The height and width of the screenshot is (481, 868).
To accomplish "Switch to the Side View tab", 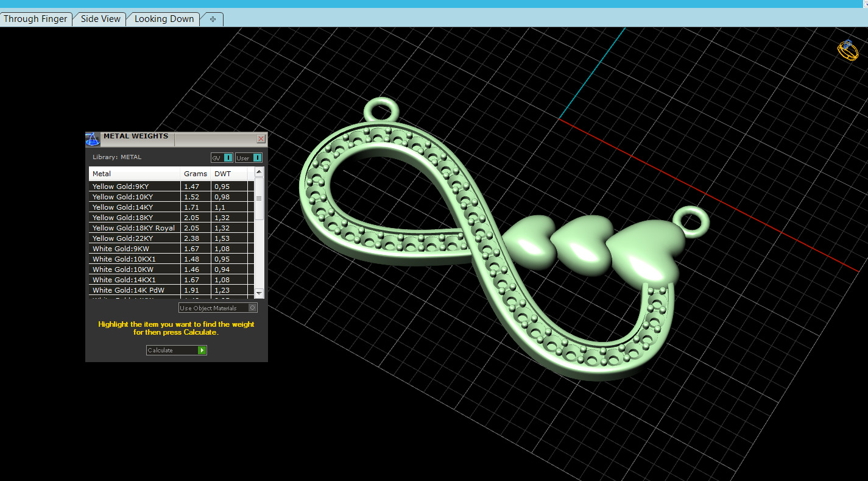I will [x=101, y=19].
